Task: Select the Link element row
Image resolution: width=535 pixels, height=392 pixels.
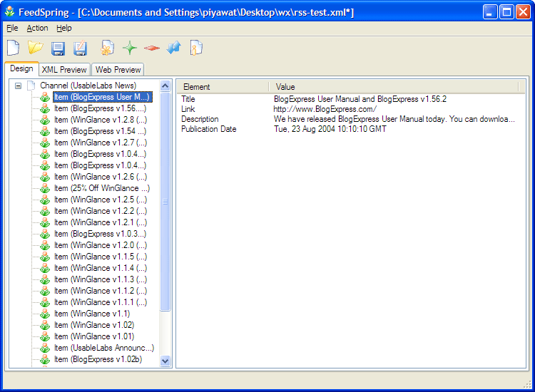Action: [351, 109]
